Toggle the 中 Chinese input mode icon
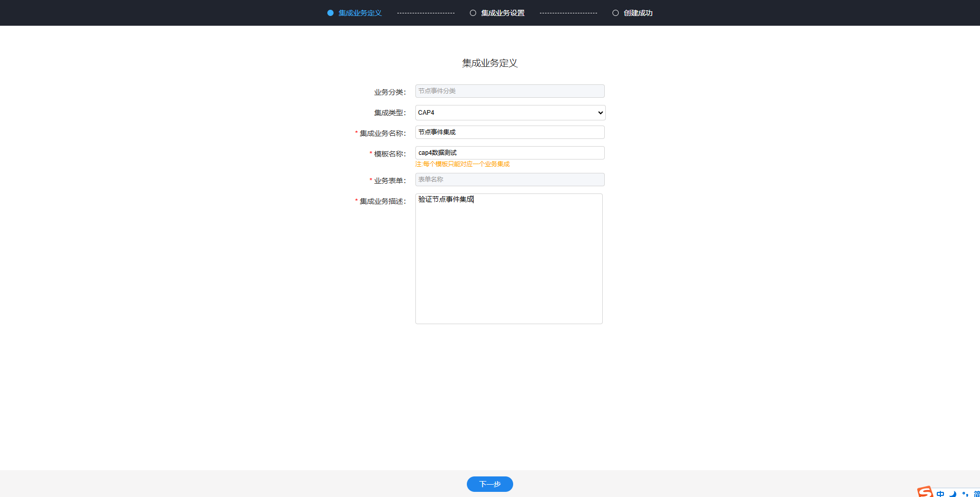The width and height of the screenshot is (980, 497). point(940,493)
